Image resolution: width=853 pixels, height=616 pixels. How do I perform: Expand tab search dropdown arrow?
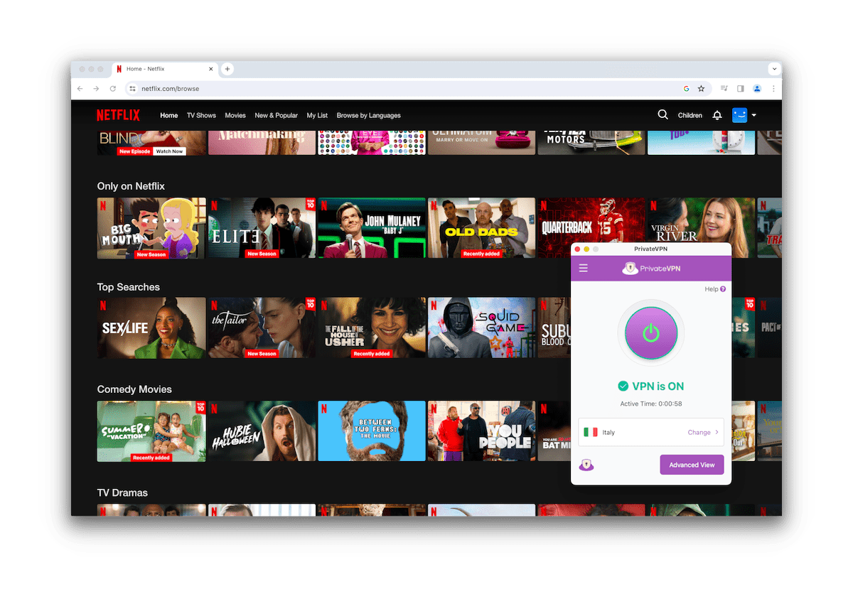(773, 69)
